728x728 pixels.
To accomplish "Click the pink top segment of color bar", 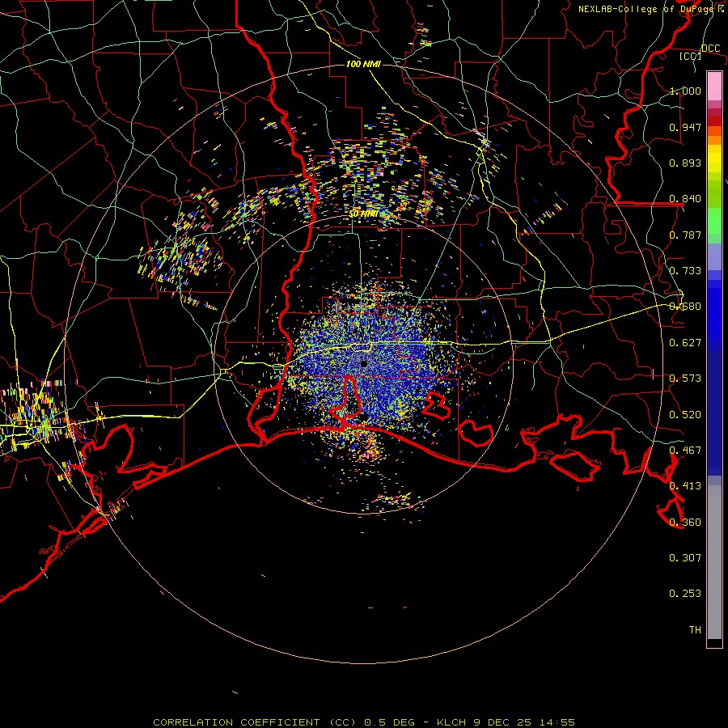I will coord(714,87).
